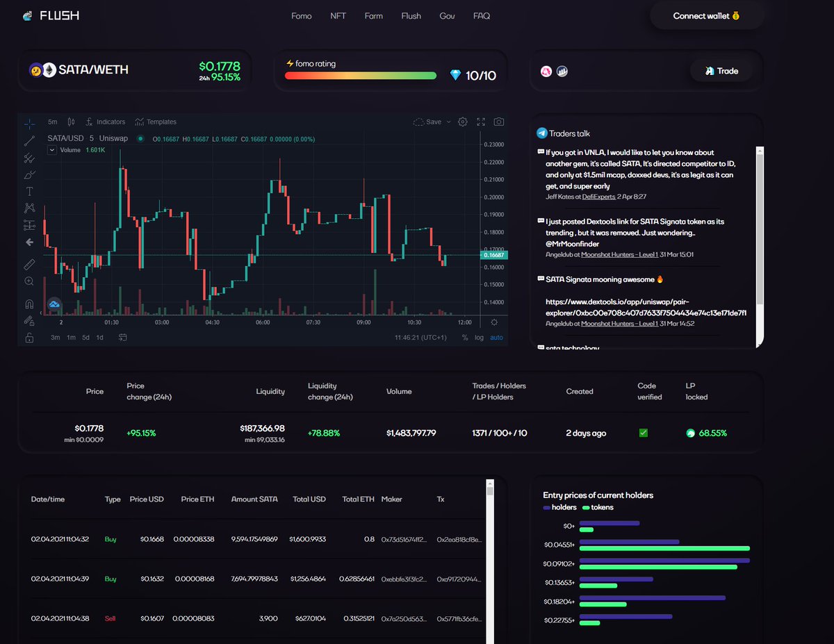Toggle stay-in-drawing-mode pencil lock
Image resolution: width=834 pixels, height=644 pixels.
pos(29,321)
